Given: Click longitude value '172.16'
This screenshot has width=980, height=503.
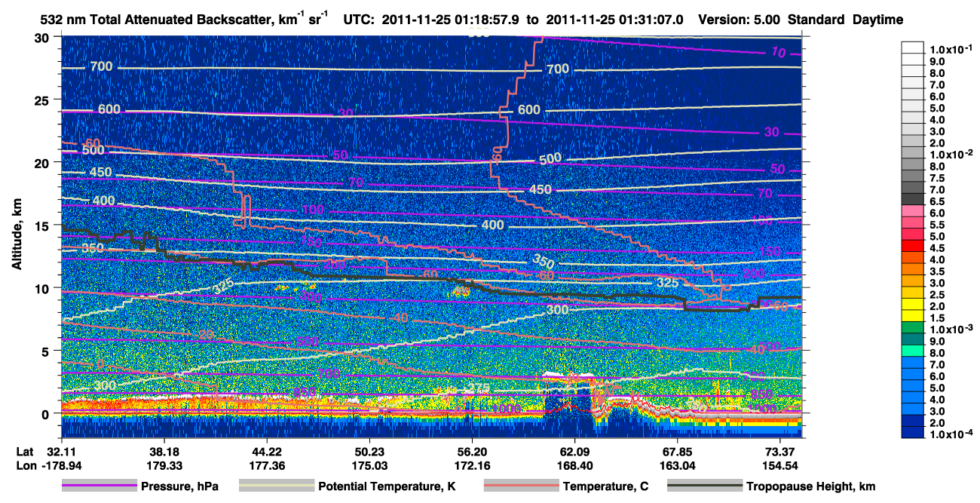Looking at the screenshot, I should point(472,465).
